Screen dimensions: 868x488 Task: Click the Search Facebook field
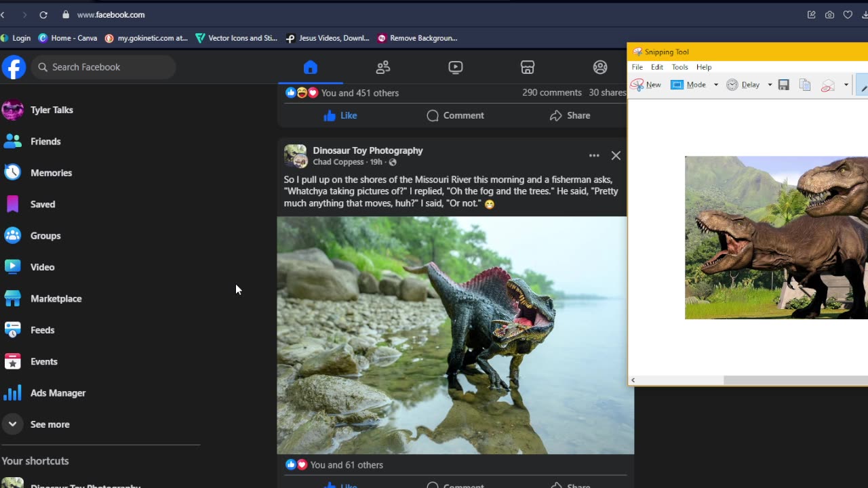103,67
